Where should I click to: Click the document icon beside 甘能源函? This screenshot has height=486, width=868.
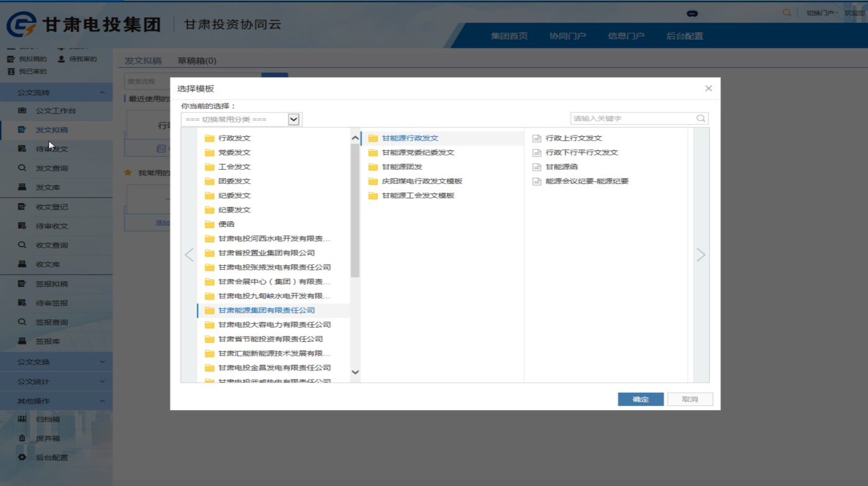[x=537, y=167]
